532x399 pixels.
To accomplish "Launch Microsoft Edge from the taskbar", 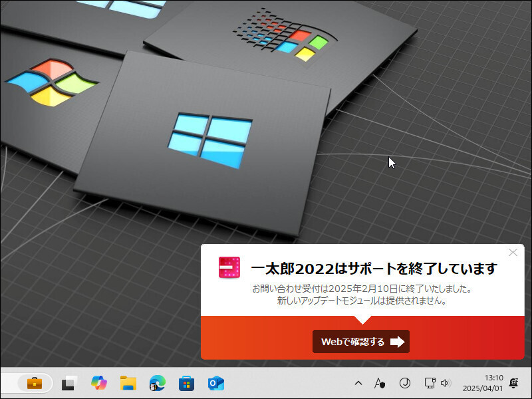I will [158, 384].
